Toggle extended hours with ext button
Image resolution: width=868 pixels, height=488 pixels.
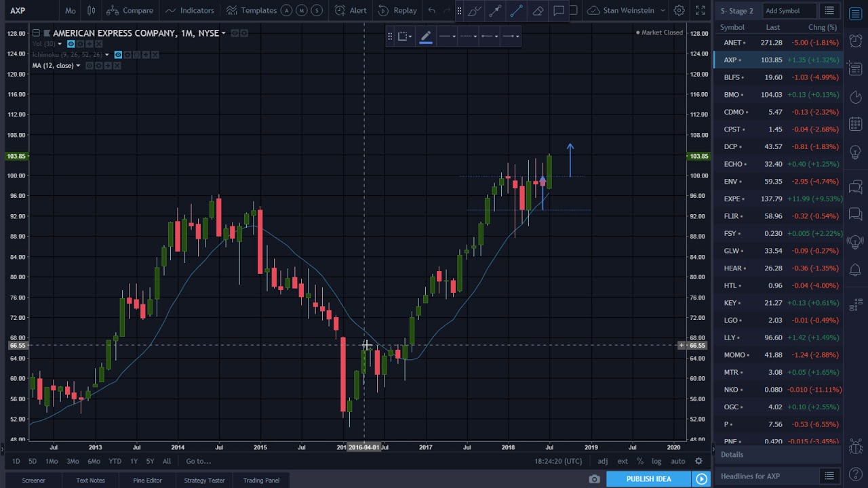(x=623, y=461)
